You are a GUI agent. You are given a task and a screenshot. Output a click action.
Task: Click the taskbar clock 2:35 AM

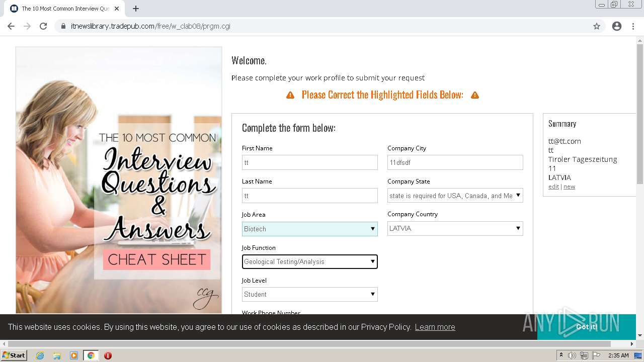pyautogui.click(x=618, y=355)
